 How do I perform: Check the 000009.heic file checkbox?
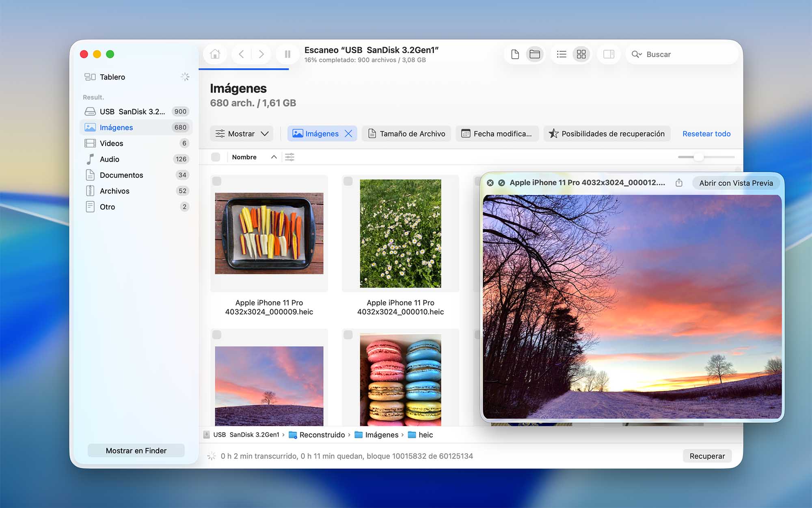tap(217, 181)
